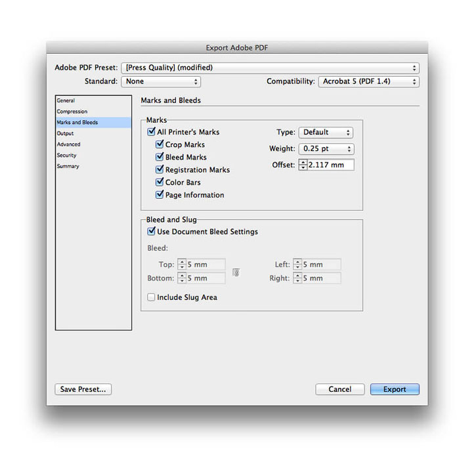Open the marks Type dropdown
This screenshot has height=464, width=476.
326,133
